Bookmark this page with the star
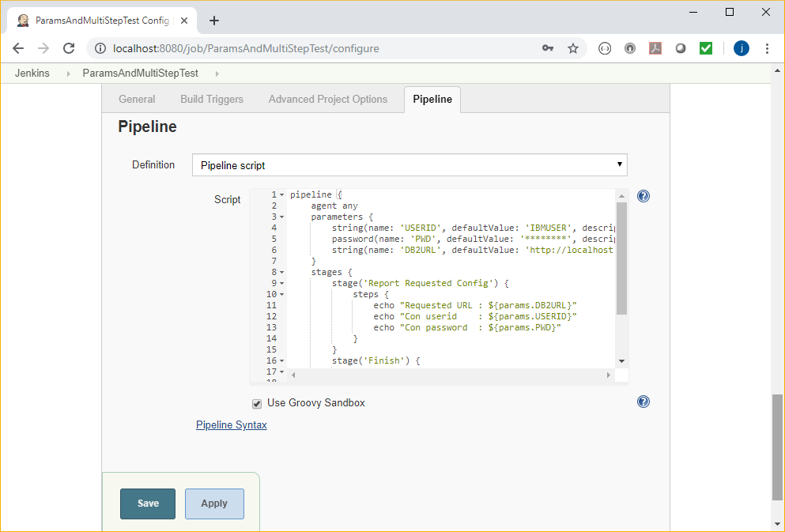 (572, 48)
